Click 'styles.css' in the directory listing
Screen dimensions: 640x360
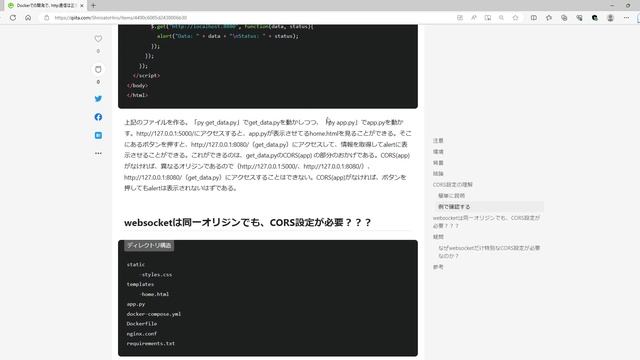click(157, 275)
